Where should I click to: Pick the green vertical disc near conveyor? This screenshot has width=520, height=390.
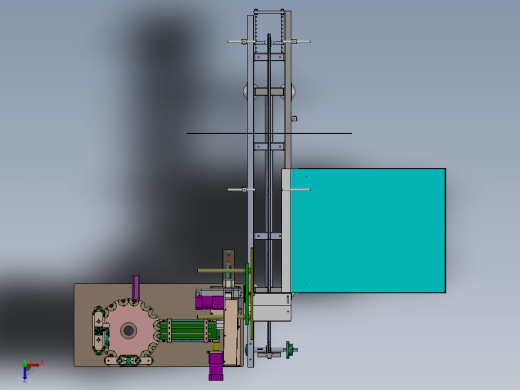point(247,293)
